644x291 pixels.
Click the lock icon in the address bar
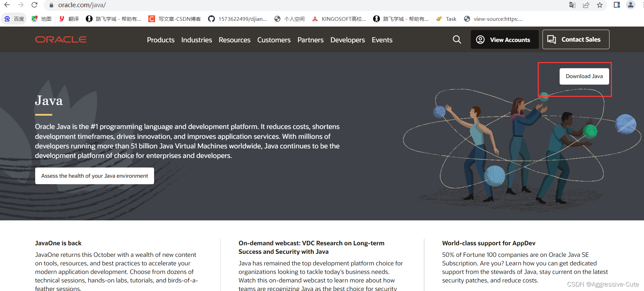pyautogui.click(x=51, y=5)
